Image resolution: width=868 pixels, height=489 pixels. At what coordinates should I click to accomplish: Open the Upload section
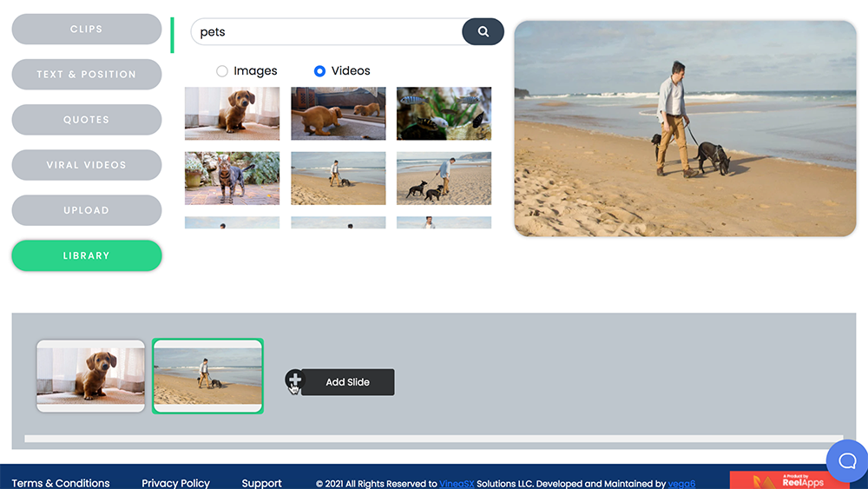click(x=87, y=210)
